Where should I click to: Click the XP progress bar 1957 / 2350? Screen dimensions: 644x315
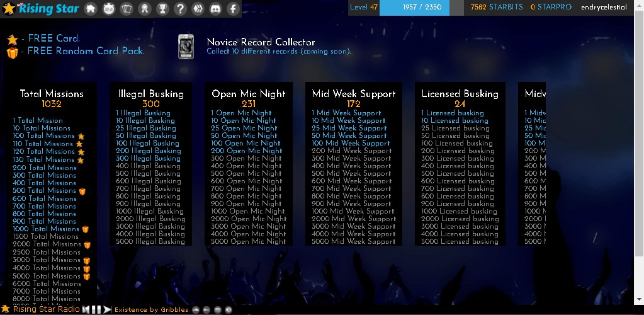(x=421, y=8)
